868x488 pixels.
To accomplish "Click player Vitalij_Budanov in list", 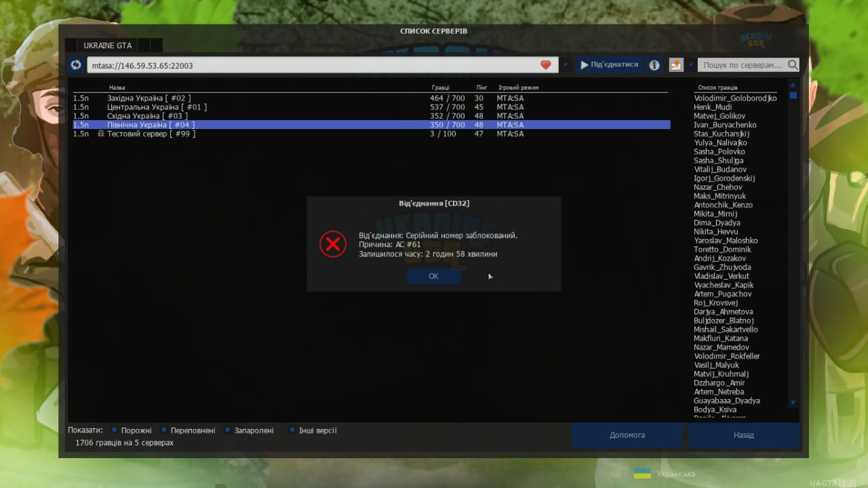I will pyautogui.click(x=720, y=170).
